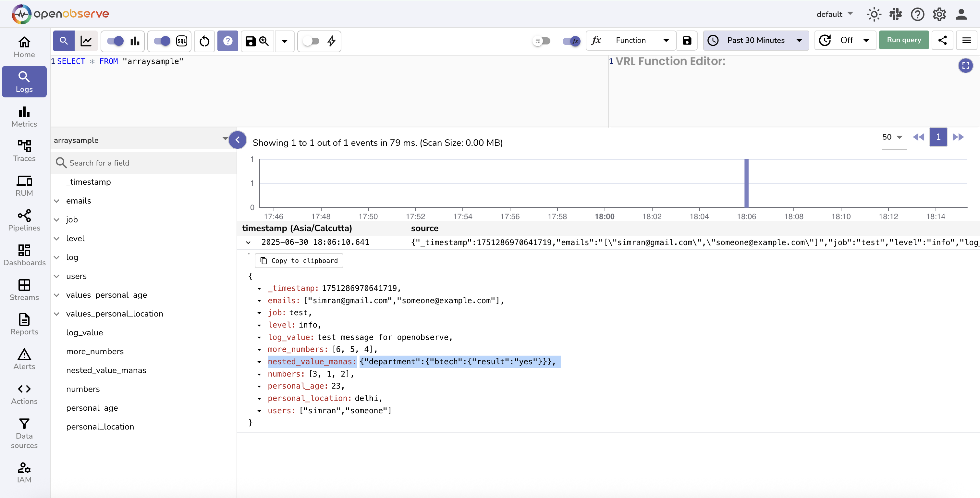Open the SQL mode editor icon
This screenshot has width=980, height=498.
[181, 41]
